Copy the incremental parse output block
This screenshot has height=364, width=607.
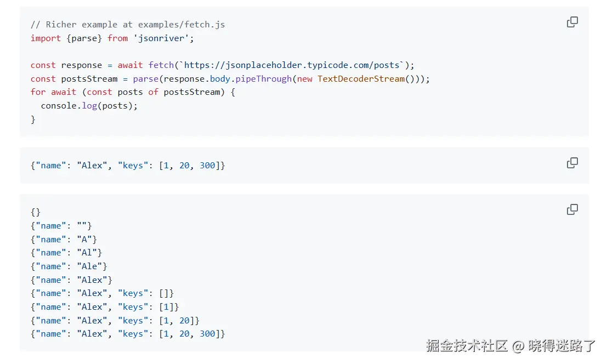(x=572, y=209)
